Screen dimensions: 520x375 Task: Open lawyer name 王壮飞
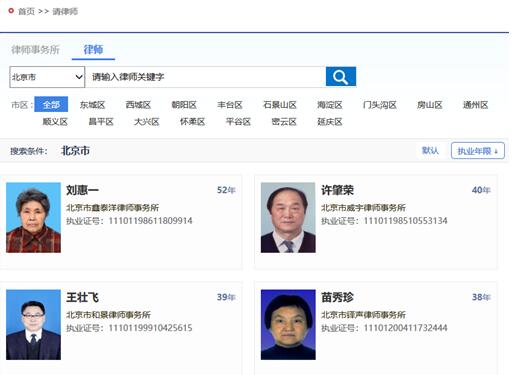click(x=82, y=297)
